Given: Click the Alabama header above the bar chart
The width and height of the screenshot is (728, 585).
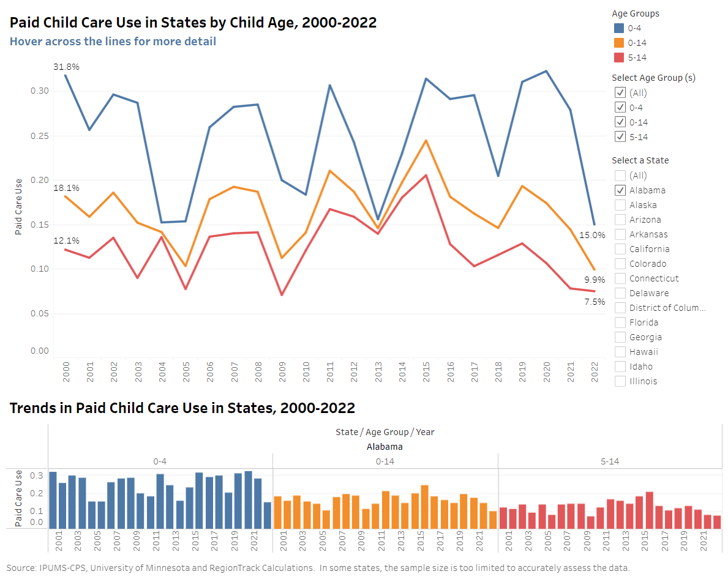Looking at the screenshot, I should click(x=385, y=447).
